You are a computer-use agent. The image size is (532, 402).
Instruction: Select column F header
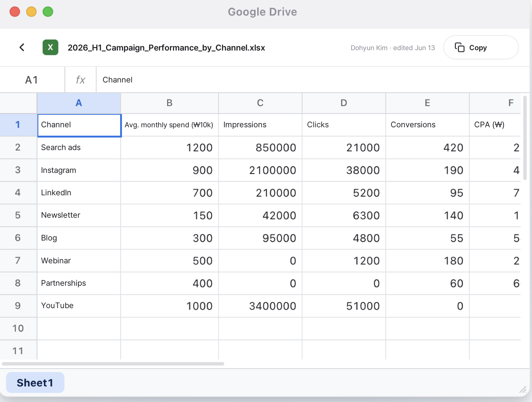tap(495, 103)
